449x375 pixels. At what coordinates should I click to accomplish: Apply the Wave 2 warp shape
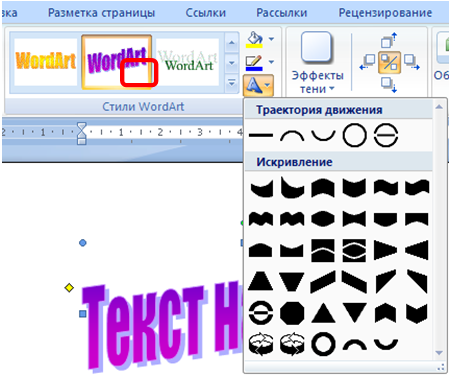pos(417,188)
